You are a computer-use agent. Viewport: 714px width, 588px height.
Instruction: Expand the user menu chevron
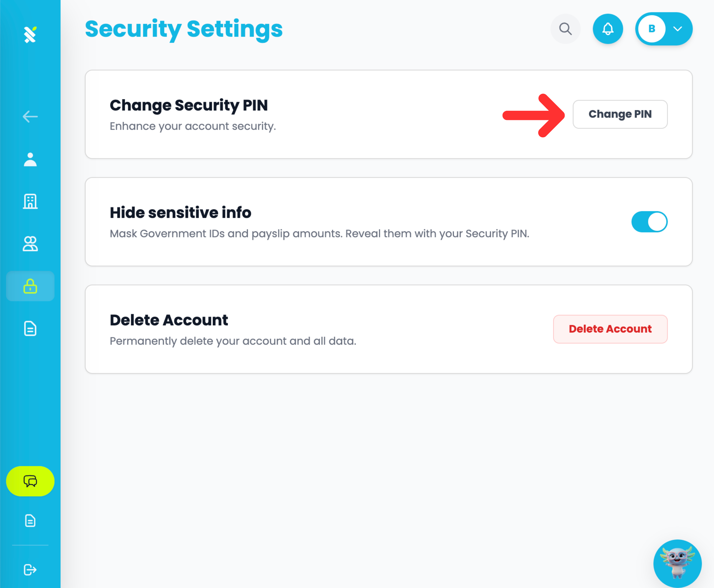pos(678,29)
